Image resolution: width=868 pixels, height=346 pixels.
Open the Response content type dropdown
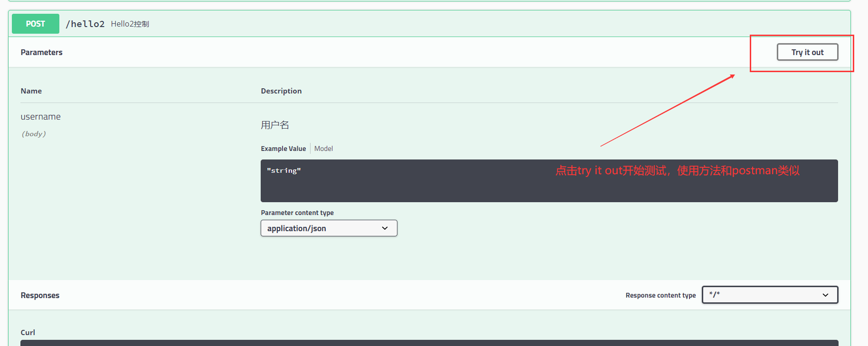pyautogui.click(x=770, y=295)
